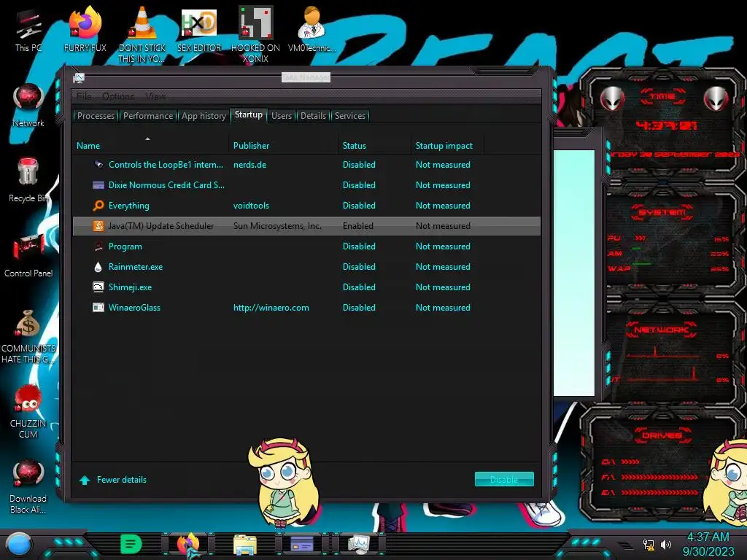Switch to Task Manager taskbar button
Viewport: 747px width, 560px height.
[359, 544]
